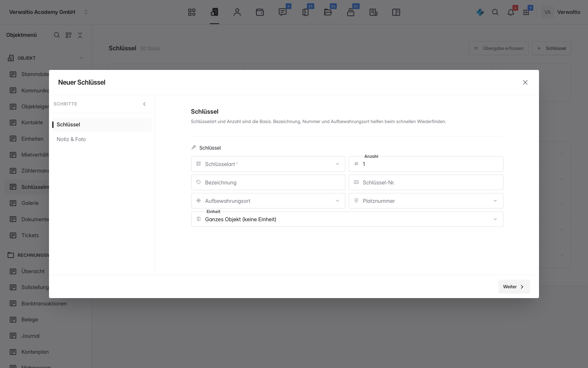Collapse all sections icon in Objektmenü header
588x368 pixels.
coord(80,35)
